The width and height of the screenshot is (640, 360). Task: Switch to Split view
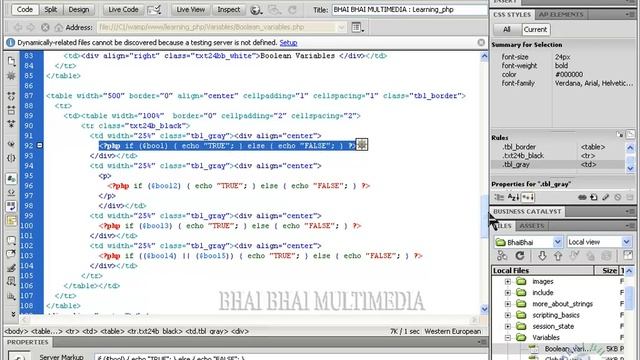[51, 9]
